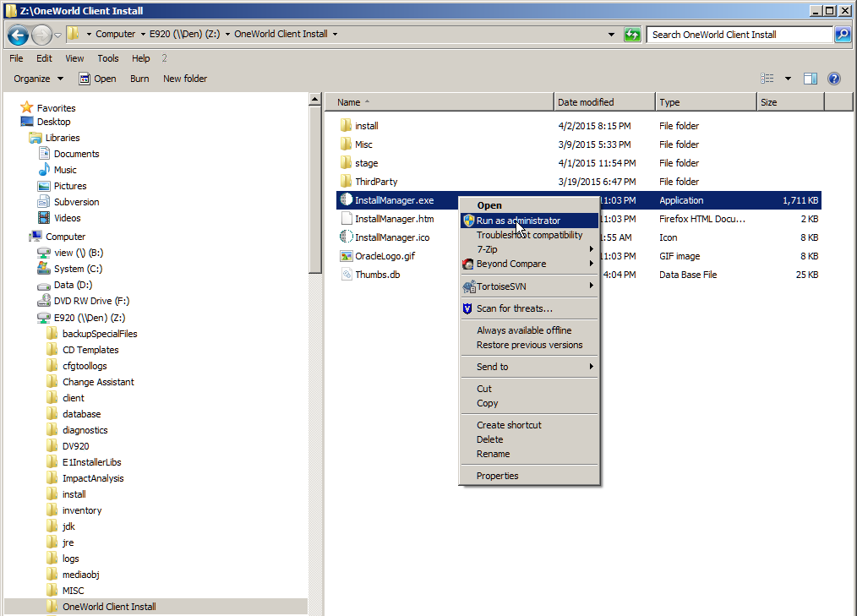Click the Beyond Compare icon in context menu
The width and height of the screenshot is (857, 616).
(x=468, y=264)
